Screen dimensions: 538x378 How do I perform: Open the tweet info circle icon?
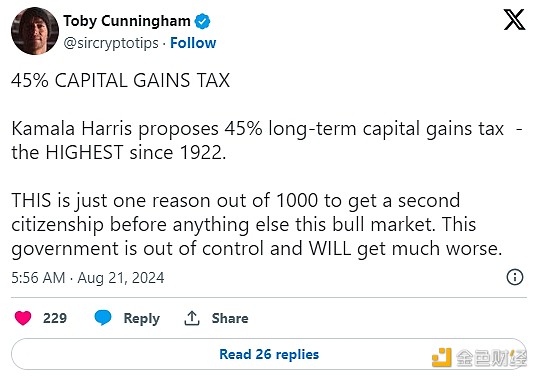(515, 277)
